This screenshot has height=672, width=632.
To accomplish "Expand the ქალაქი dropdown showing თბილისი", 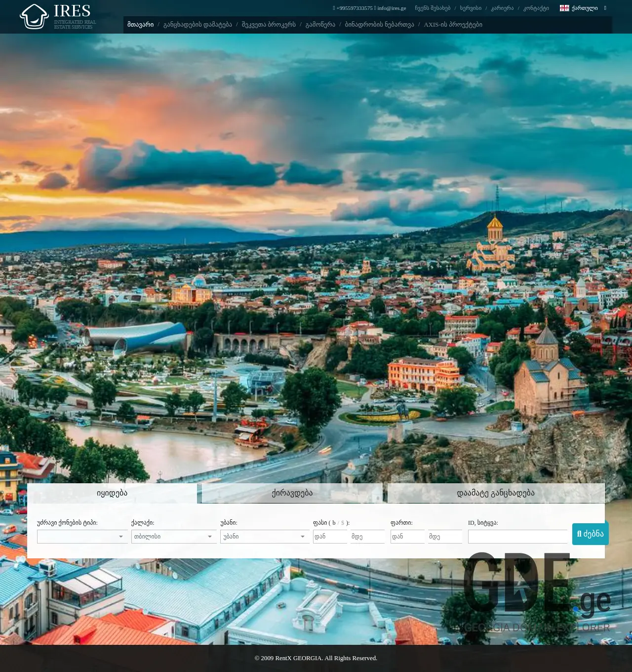I will point(174,536).
